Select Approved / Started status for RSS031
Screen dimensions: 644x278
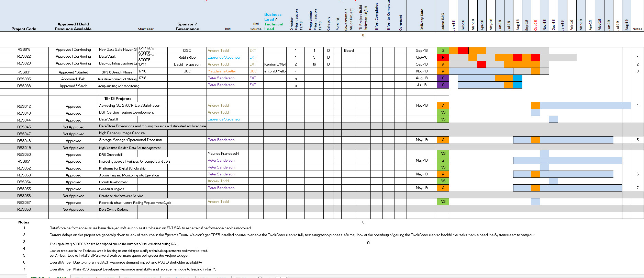73,72
